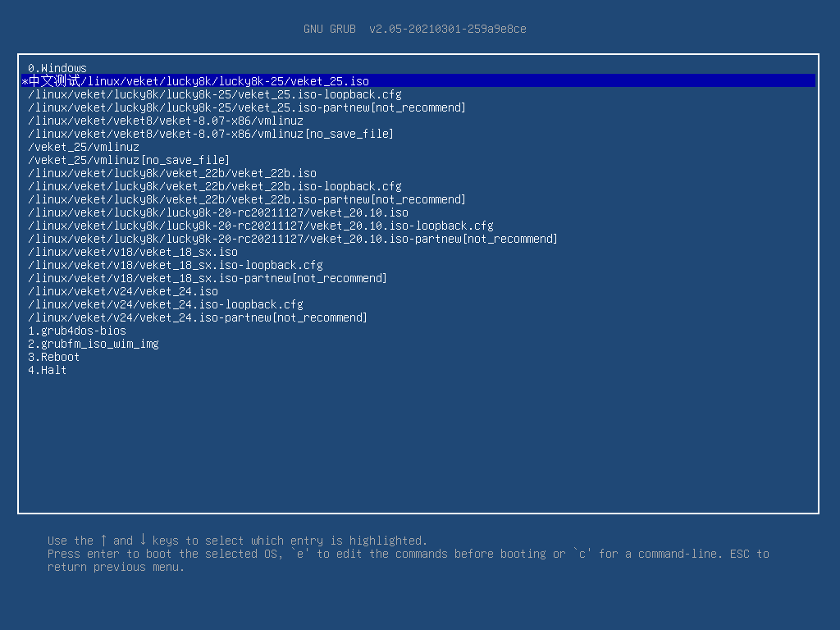Click the 'Use the ↑ and ↓ keys' hint line
Screen dimensions: 840x630
[237, 541]
